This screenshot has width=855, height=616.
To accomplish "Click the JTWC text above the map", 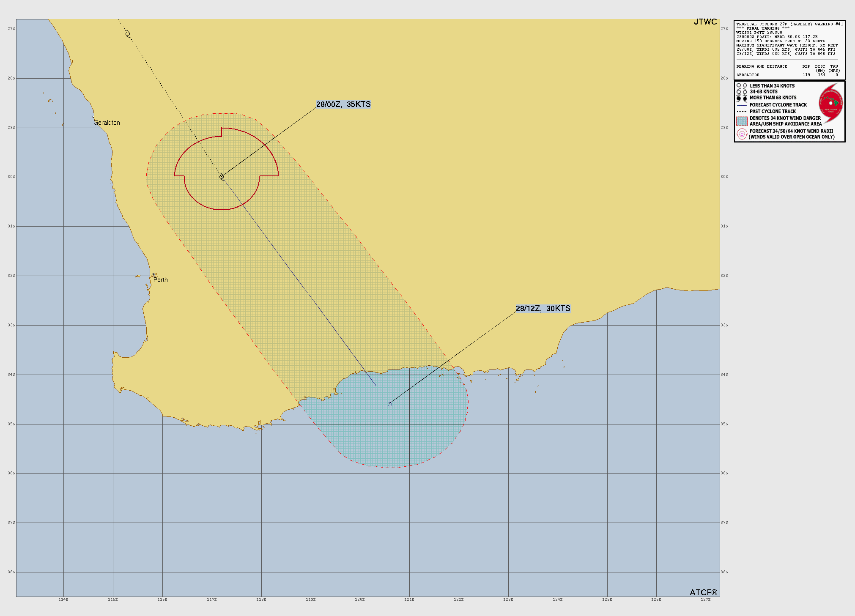I will [x=705, y=22].
